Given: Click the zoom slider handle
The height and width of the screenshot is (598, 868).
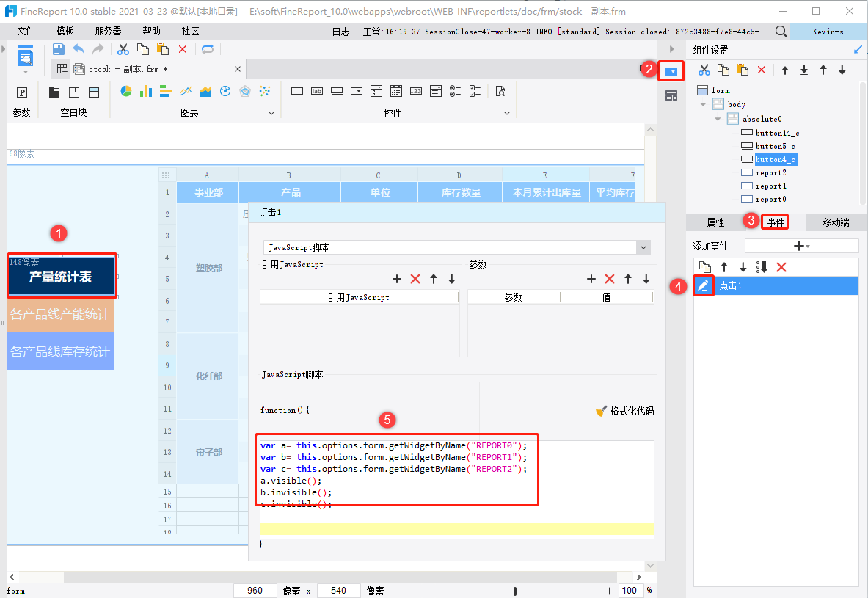Looking at the screenshot, I should [515, 591].
